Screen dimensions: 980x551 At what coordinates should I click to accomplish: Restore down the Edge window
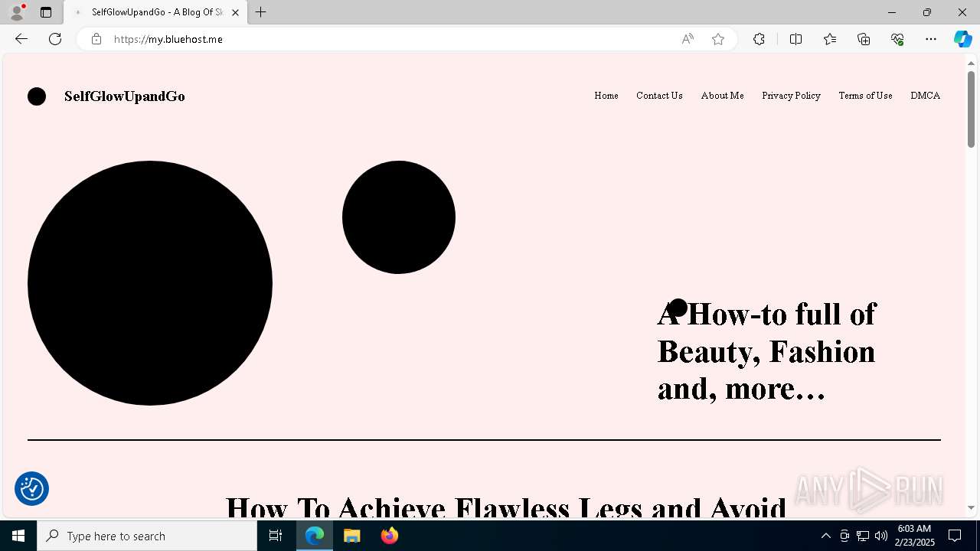927,12
